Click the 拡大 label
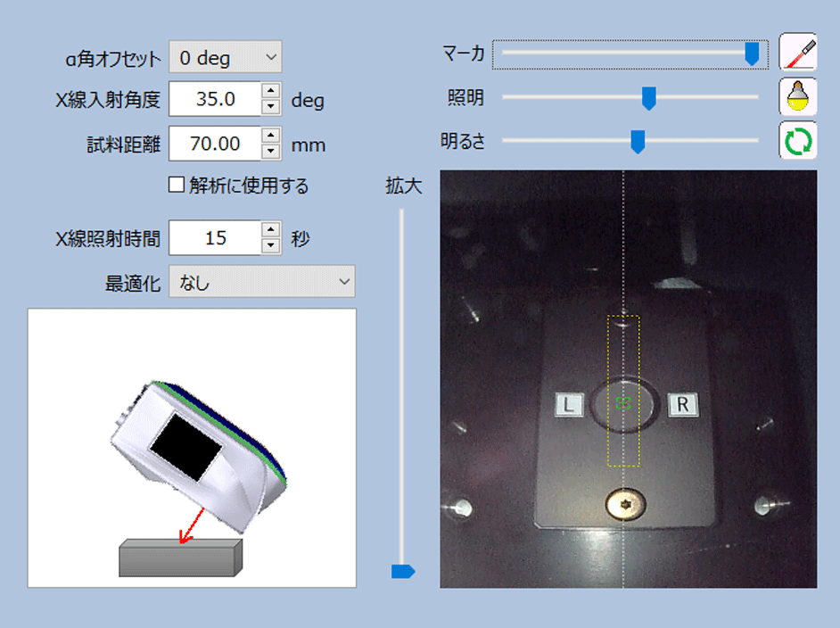 [x=404, y=186]
